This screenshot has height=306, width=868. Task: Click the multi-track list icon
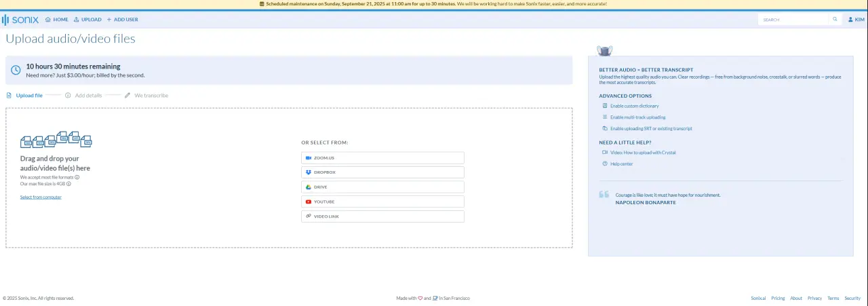605,117
